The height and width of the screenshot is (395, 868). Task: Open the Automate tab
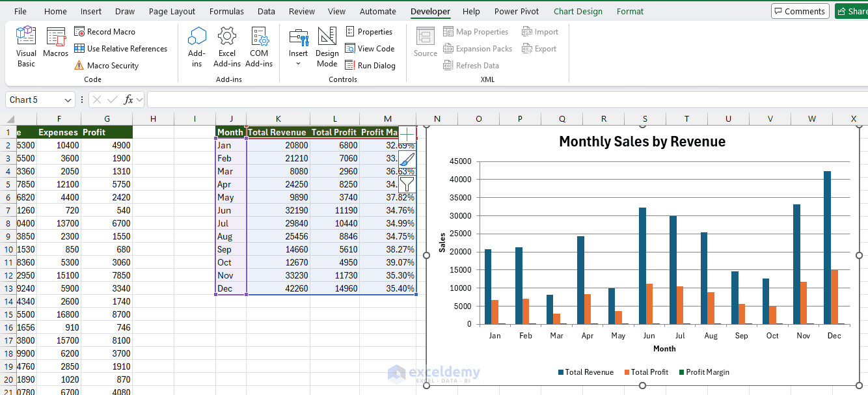(378, 11)
